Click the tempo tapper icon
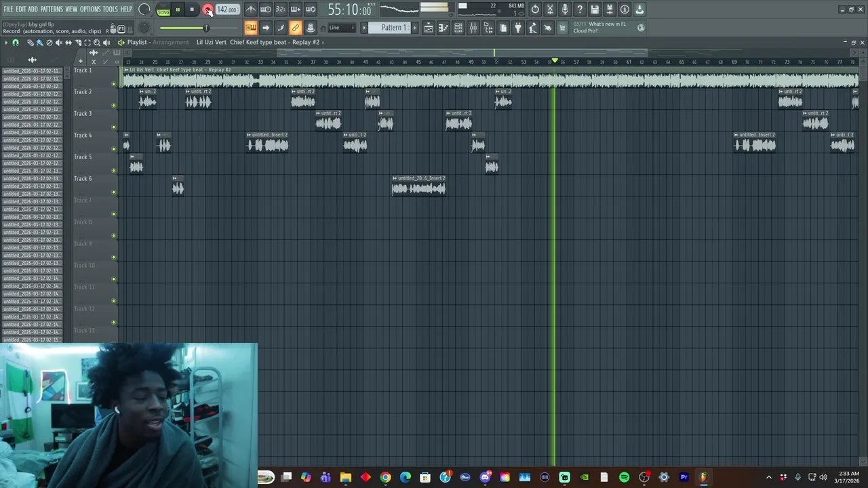 [533, 28]
